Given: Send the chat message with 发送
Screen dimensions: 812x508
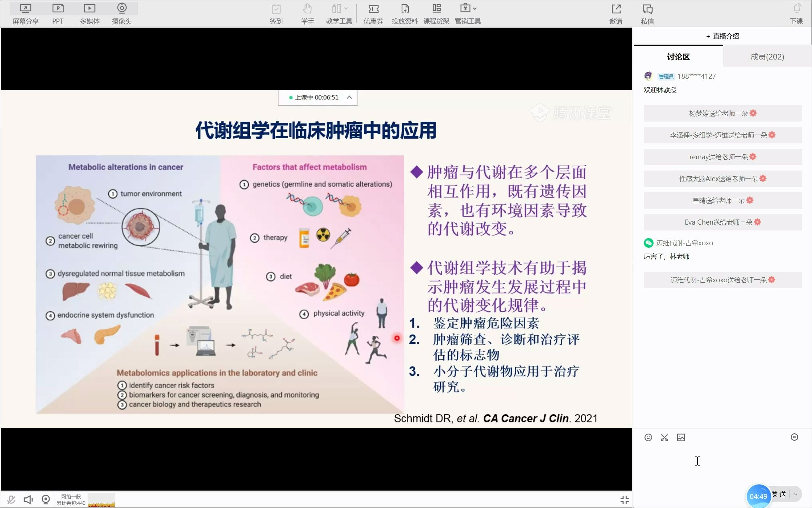Looking at the screenshot, I should [x=779, y=494].
